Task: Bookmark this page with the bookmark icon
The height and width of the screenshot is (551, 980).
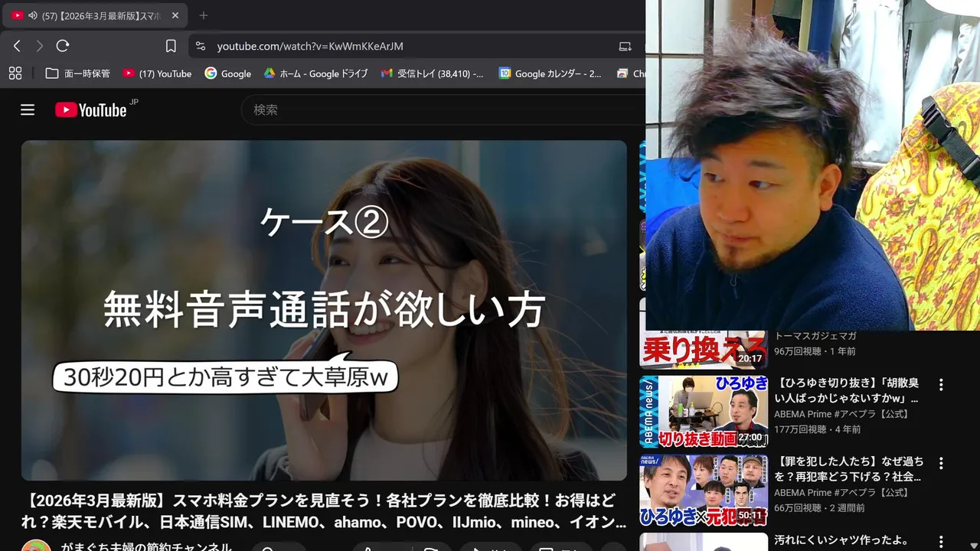Action: click(171, 46)
